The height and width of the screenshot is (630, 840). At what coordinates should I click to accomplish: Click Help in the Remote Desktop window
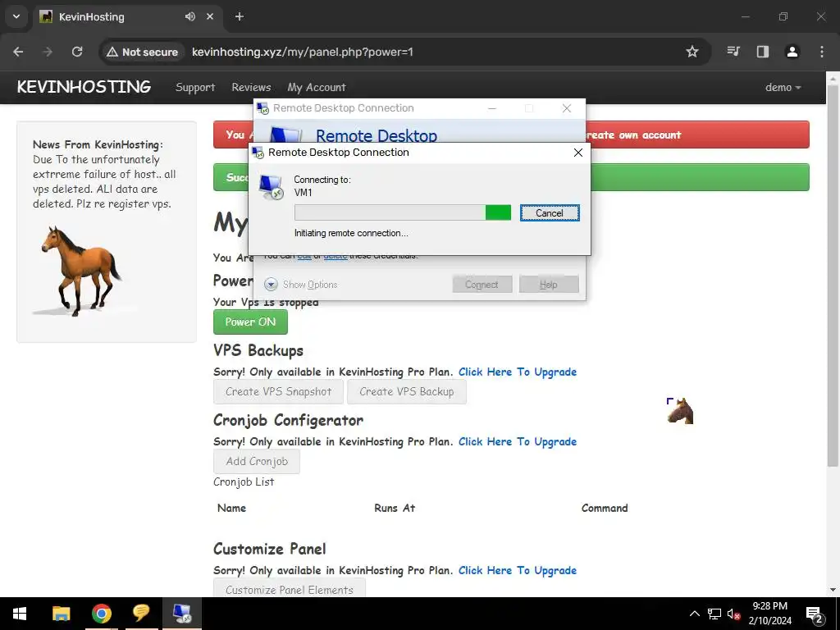pos(549,285)
